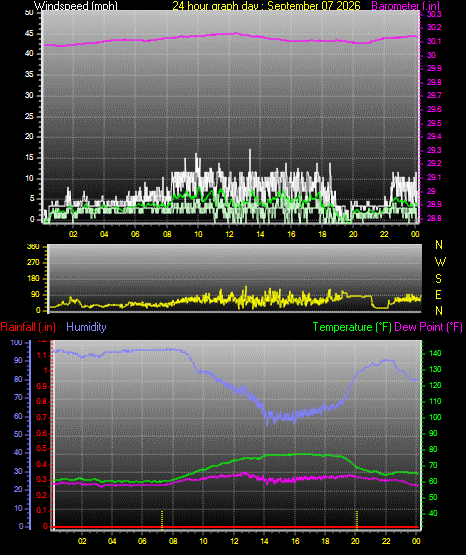Click the Windspeed (mph) axis title
Screen dimensions: 466x555
[x=75, y=6]
